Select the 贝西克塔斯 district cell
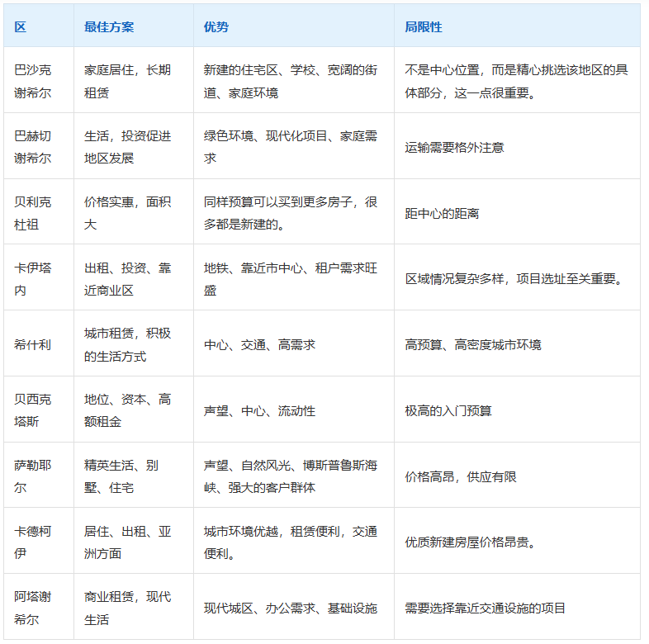649x644 pixels. click(39, 410)
